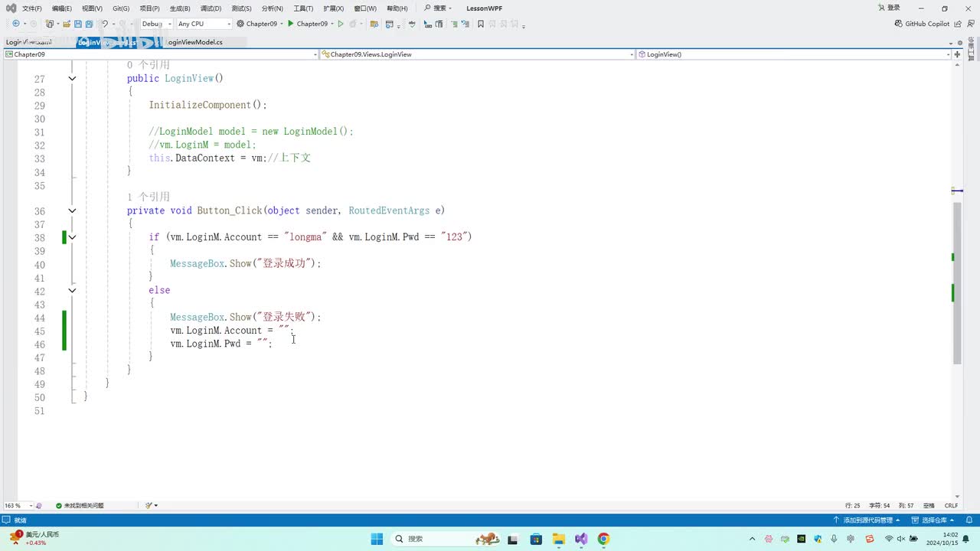Click the 搜索 box in the title bar
The image size is (980, 551).
click(x=438, y=8)
